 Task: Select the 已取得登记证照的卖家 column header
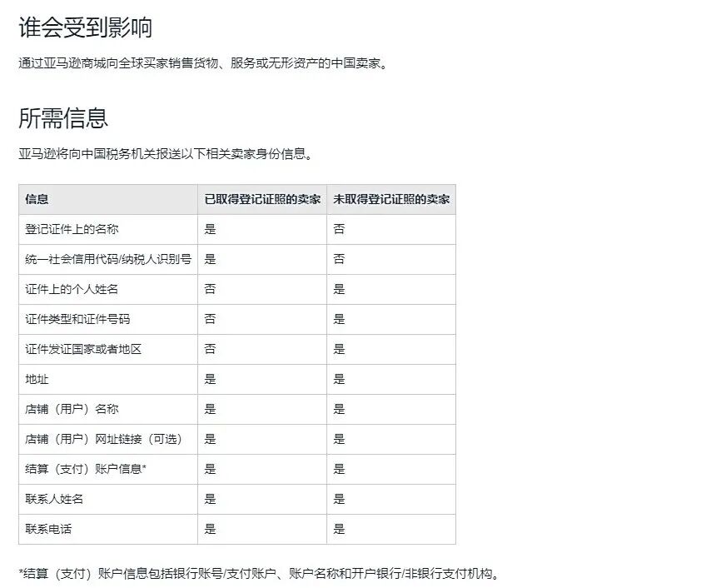click(262, 199)
